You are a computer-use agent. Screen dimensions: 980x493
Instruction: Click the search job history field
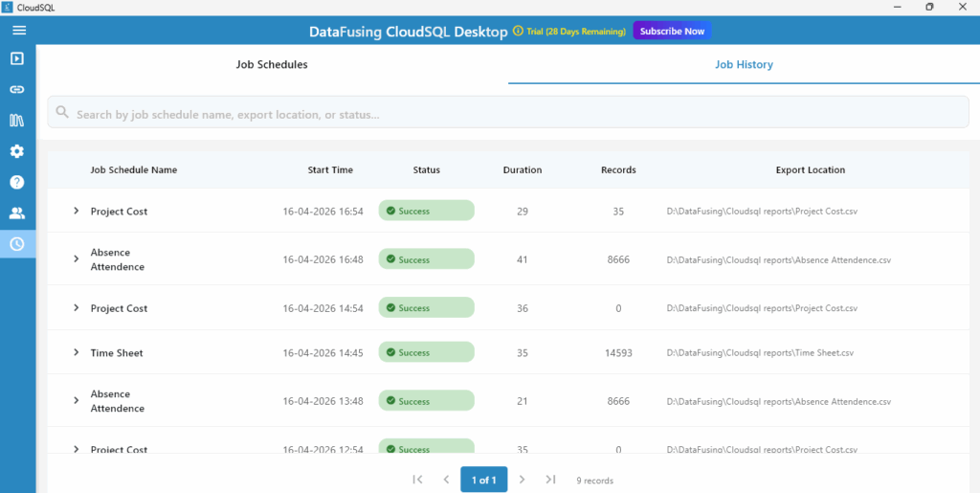[507, 114]
